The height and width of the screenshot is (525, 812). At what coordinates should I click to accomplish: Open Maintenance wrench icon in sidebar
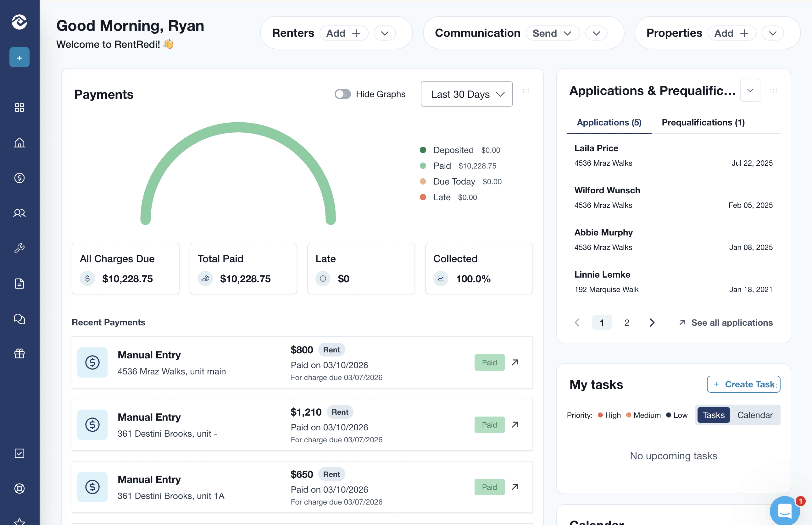pos(19,248)
